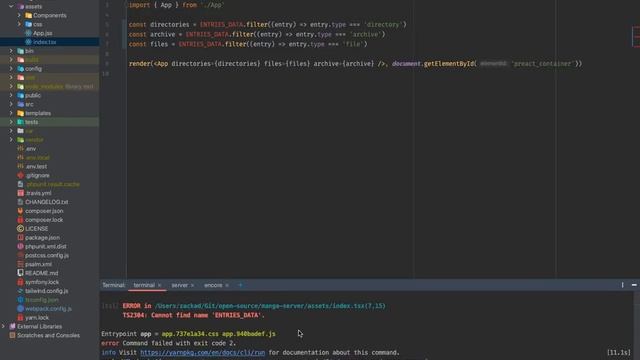Expand node_modules library root folder
The width and height of the screenshot is (640, 360).
tap(11, 87)
